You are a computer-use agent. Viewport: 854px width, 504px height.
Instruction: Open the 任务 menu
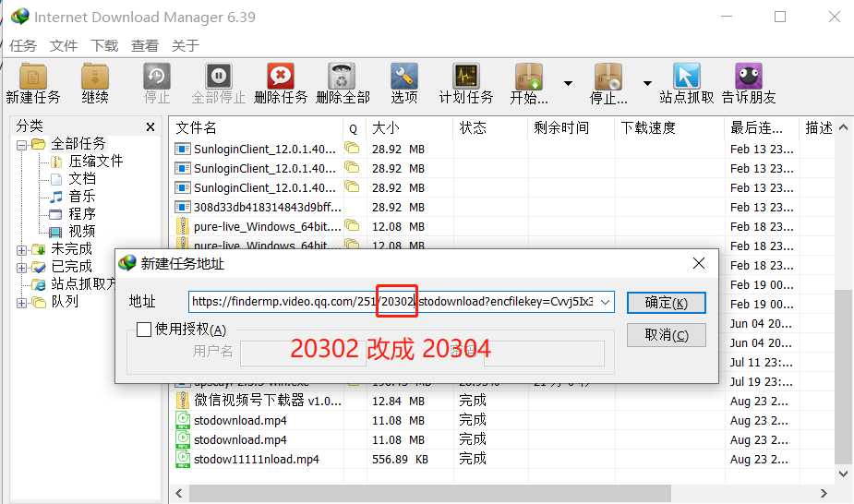[x=23, y=46]
